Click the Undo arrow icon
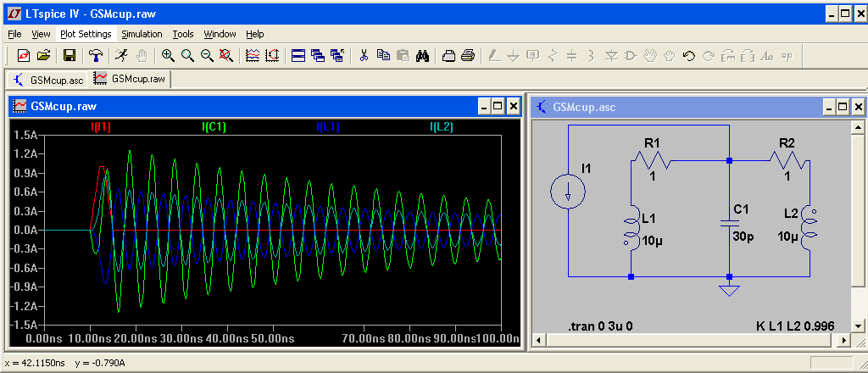This screenshot has height=373, width=868. tap(688, 56)
